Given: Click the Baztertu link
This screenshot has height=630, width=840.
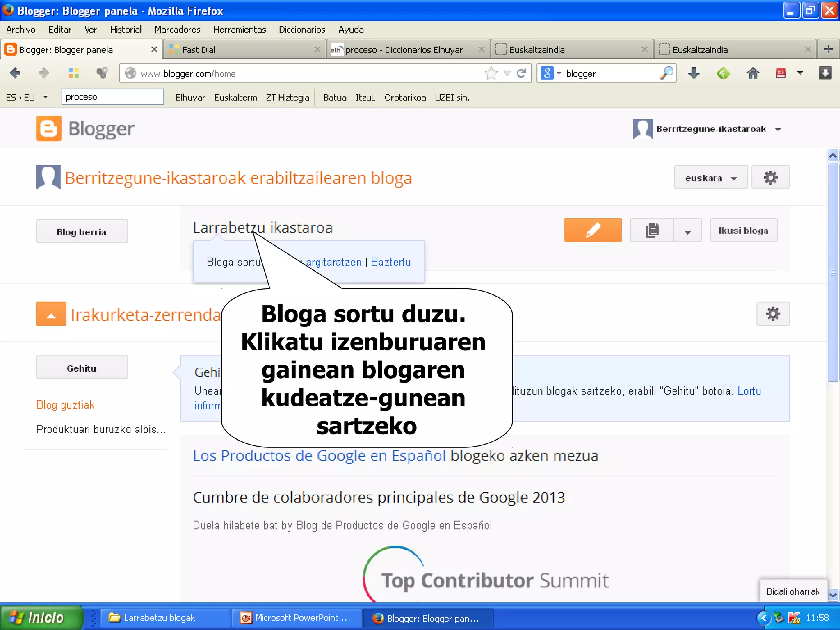Looking at the screenshot, I should (390, 262).
